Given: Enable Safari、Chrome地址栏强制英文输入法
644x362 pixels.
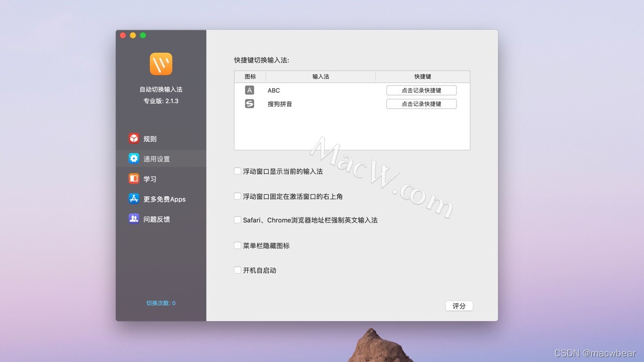Looking at the screenshot, I should coord(237,220).
